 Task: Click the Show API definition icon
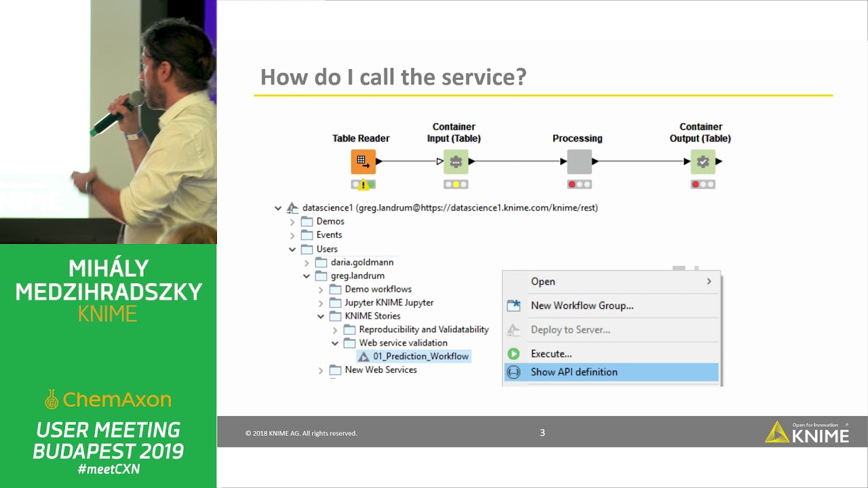514,372
